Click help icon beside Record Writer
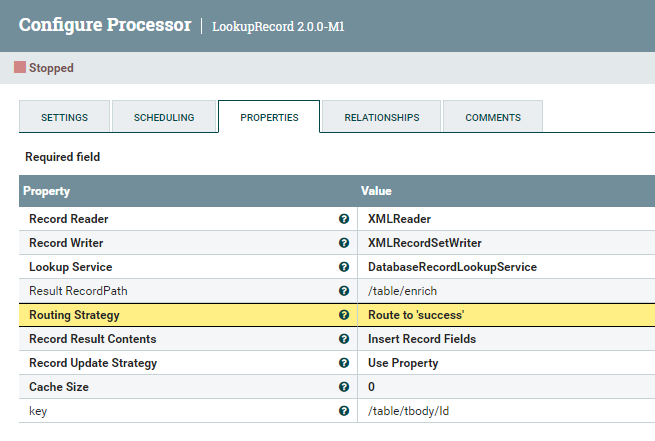655x441 pixels. [344, 243]
